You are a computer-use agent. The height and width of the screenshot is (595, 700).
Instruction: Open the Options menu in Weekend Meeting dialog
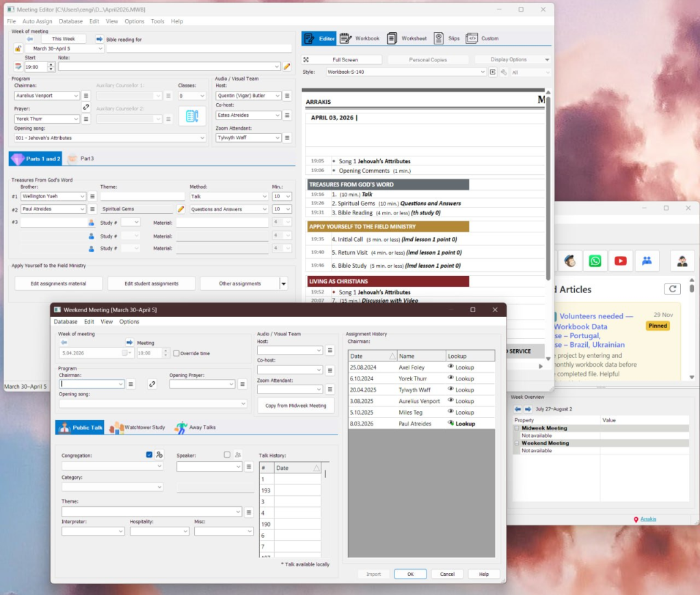click(x=129, y=322)
